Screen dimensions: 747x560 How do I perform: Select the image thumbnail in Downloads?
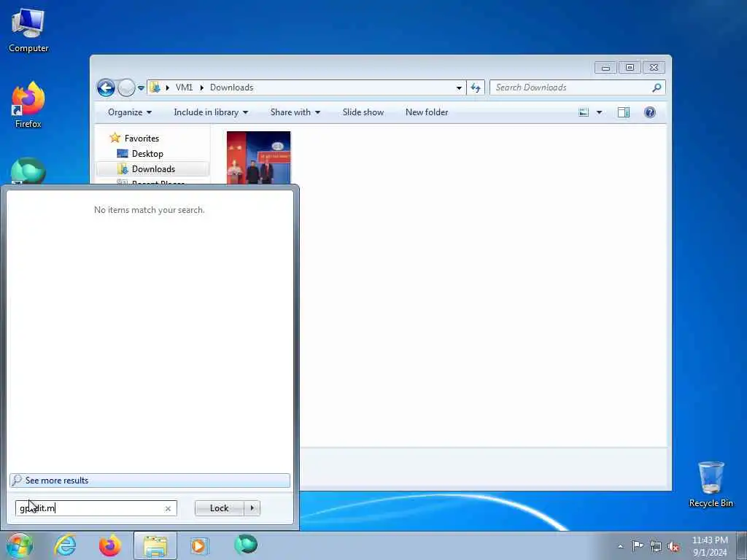point(258,157)
